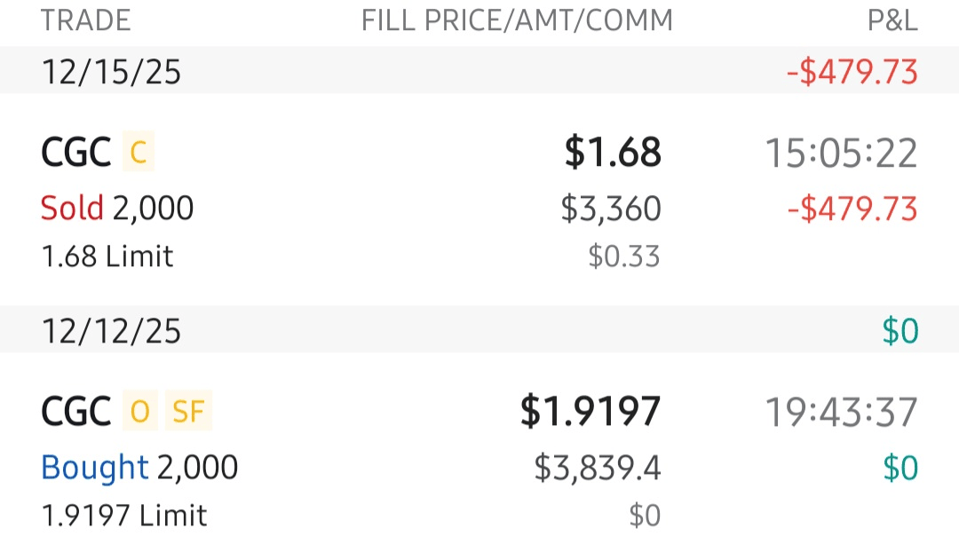Image resolution: width=959 pixels, height=560 pixels.
Task: Click the 19:43:37 trade timestamp
Action: point(841,413)
